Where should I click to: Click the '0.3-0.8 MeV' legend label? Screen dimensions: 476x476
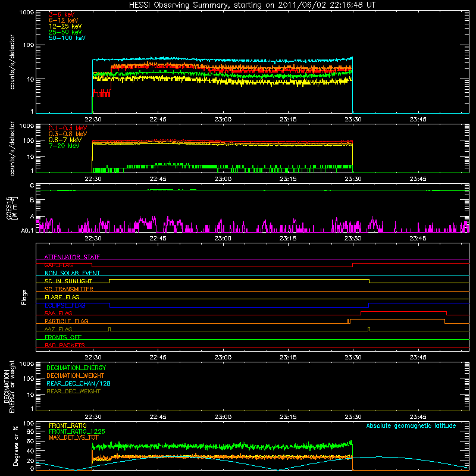click(68, 134)
